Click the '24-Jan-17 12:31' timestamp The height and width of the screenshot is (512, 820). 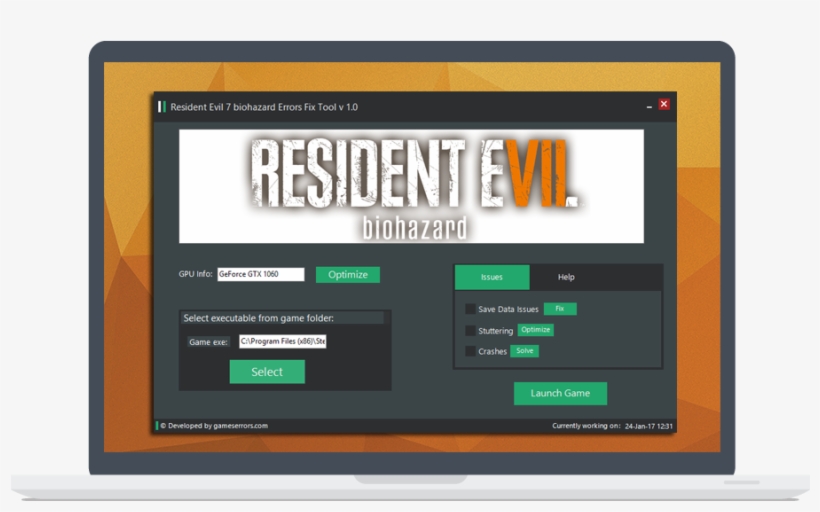point(648,426)
